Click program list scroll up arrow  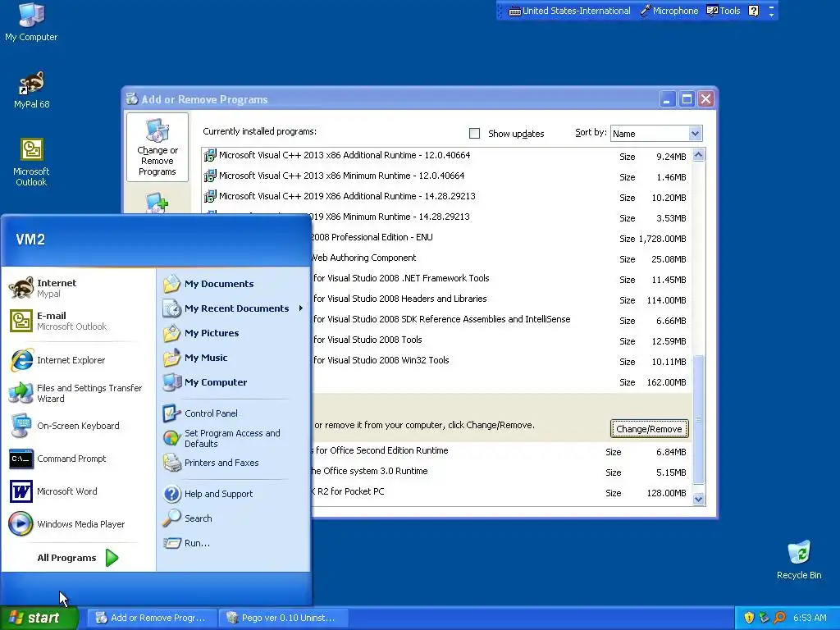point(698,155)
